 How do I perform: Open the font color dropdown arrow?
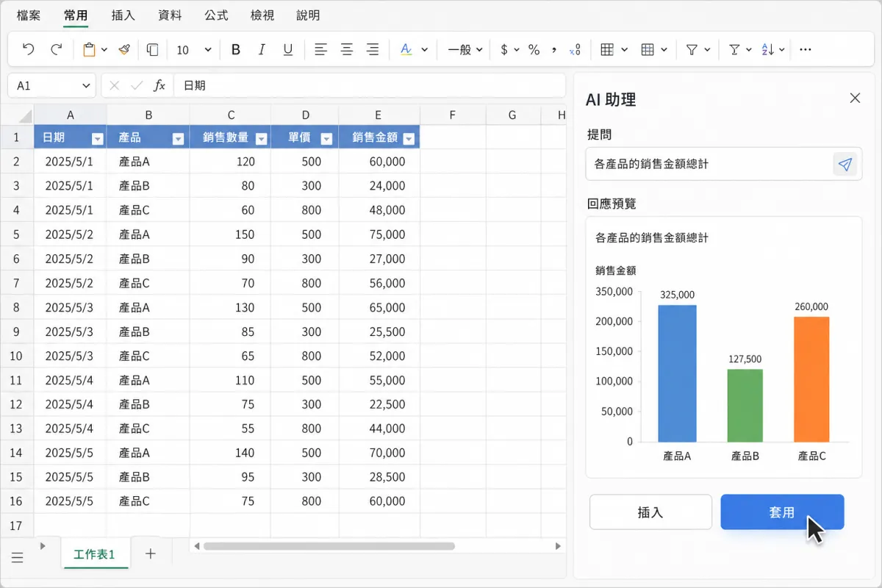click(424, 50)
